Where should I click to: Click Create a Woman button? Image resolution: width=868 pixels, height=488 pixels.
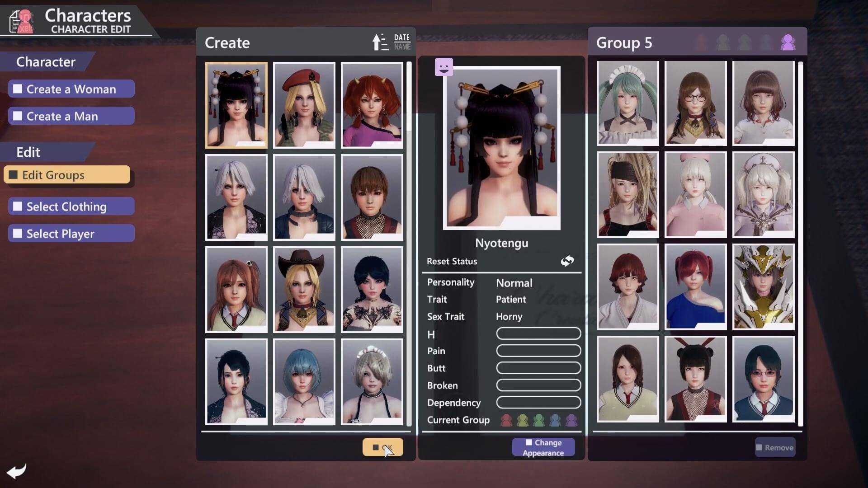click(x=71, y=89)
